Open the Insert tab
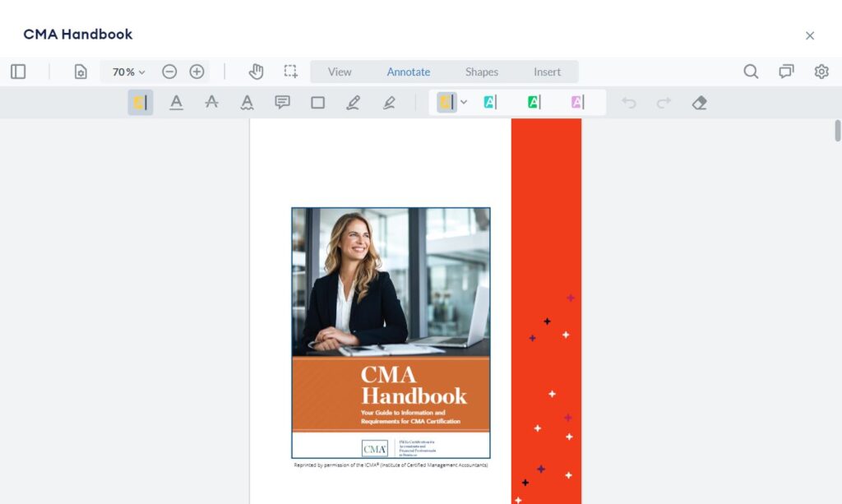The width and height of the screenshot is (842, 504). click(547, 72)
